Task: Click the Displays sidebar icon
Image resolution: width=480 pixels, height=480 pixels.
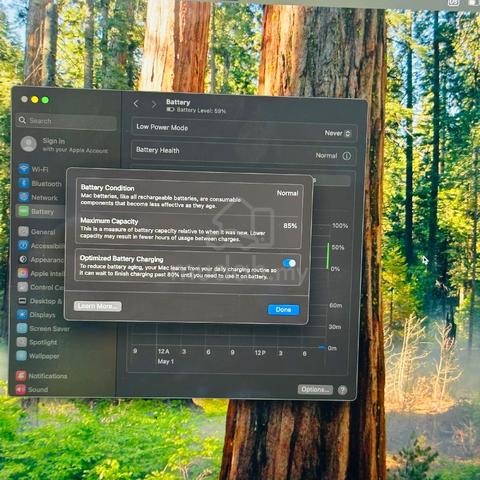Action: pyautogui.click(x=22, y=314)
